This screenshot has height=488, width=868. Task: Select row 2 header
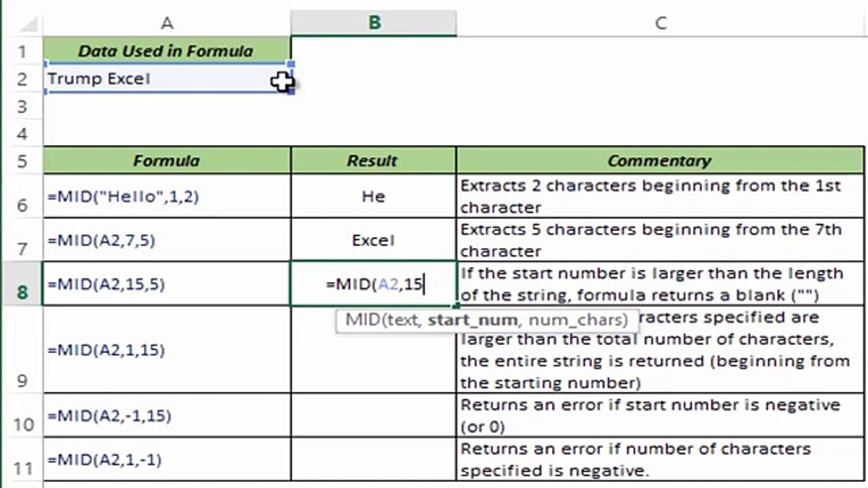click(22, 79)
